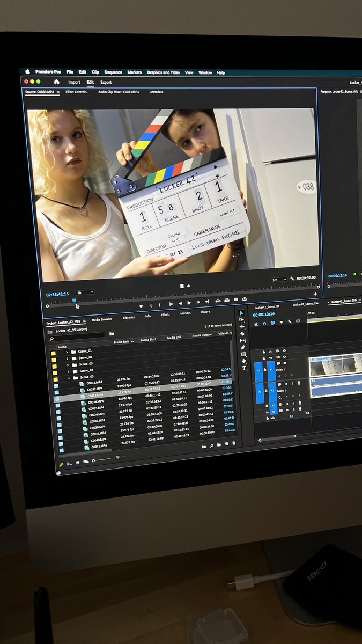Screen dimensions: 362x644
Task: Select the Rectangle tool
Action: coord(243,354)
